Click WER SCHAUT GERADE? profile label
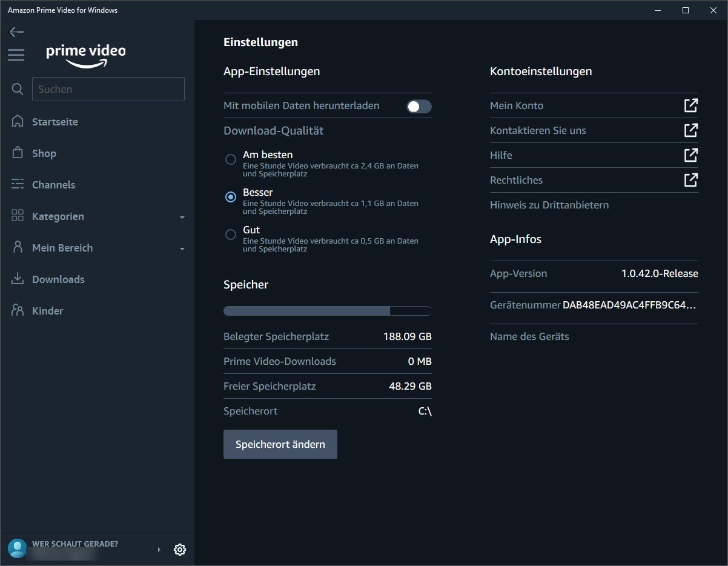Image resolution: width=728 pixels, height=566 pixels. (75, 544)
